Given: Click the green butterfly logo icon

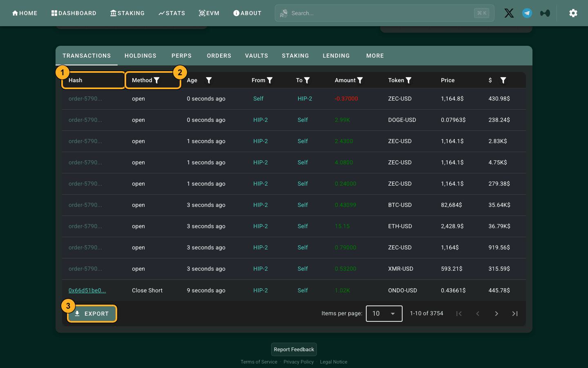Looking at the screenshot, I should pyautogui.click(x=545, y=13).
